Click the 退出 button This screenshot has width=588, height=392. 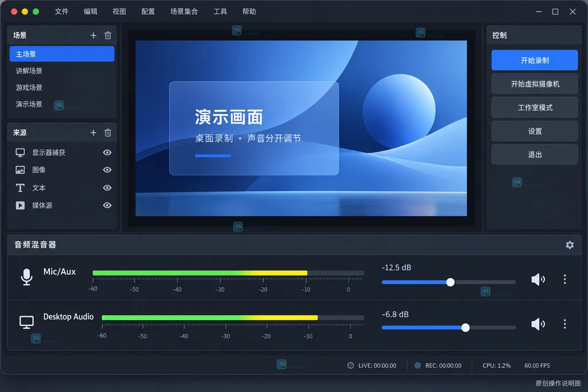[x=535, y=154]
